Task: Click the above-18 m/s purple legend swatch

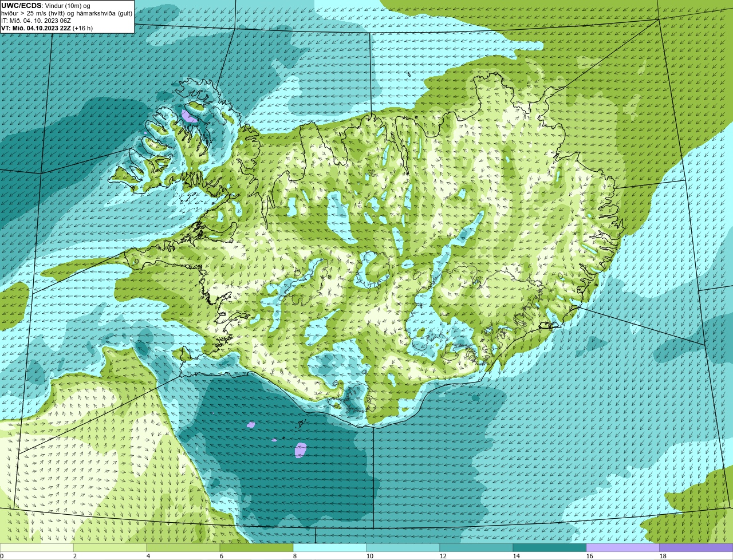Action: point(696,547)
